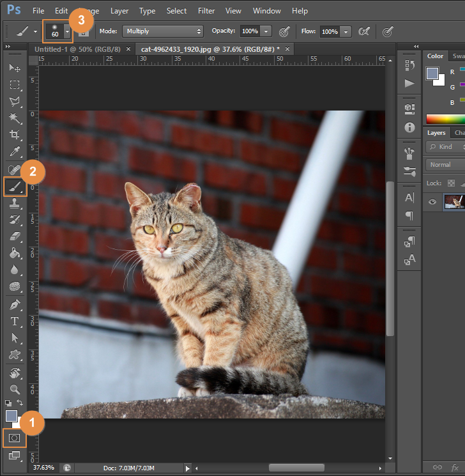Select the Path Selection tool
465x476 pixels.
(x=14, y=338)
